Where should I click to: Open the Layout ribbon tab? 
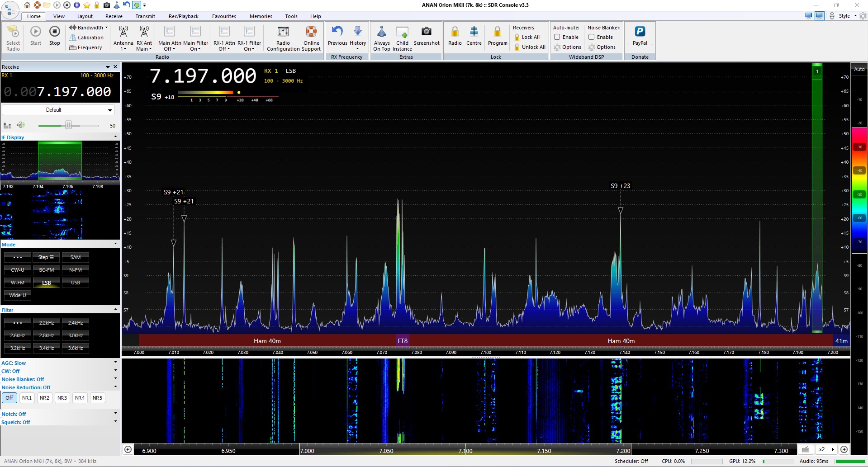coord(85,16)
